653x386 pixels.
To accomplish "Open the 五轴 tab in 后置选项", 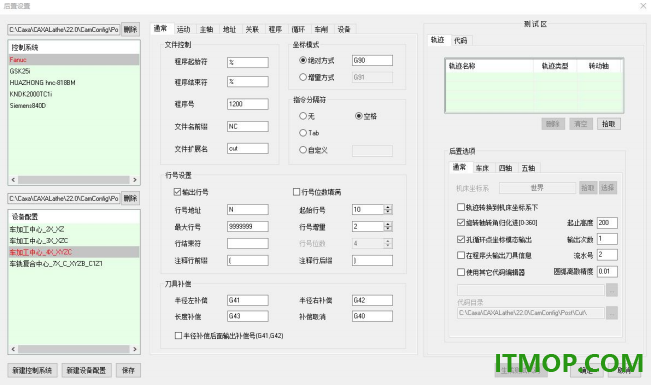I will pos(528,168).
